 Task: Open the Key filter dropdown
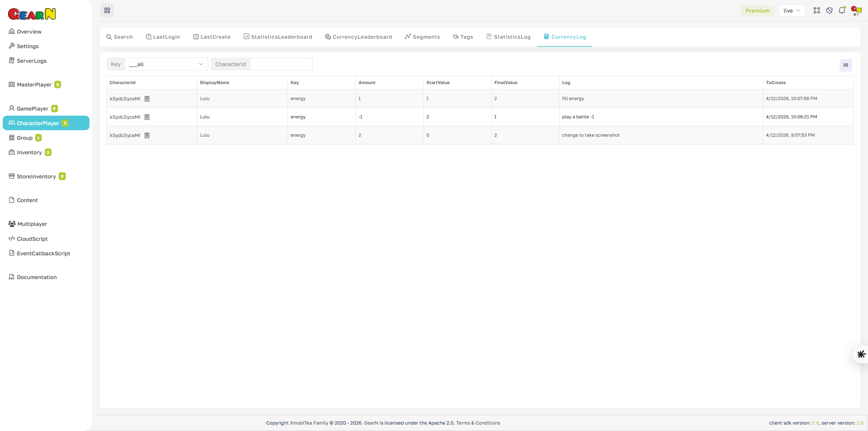tap(166, 64)
